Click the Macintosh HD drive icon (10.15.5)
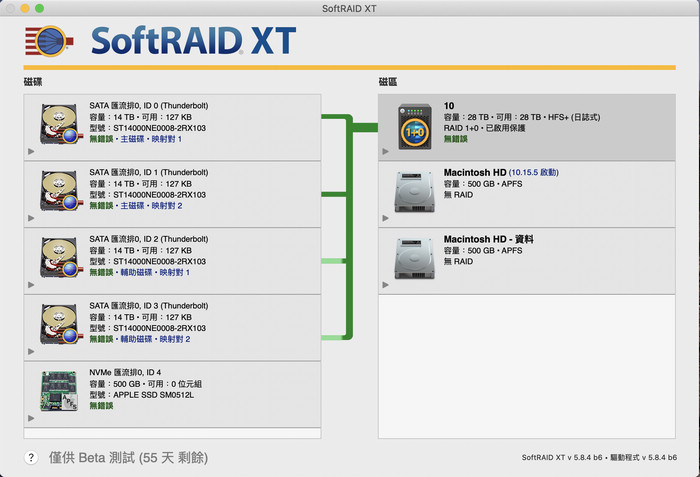 414,192
